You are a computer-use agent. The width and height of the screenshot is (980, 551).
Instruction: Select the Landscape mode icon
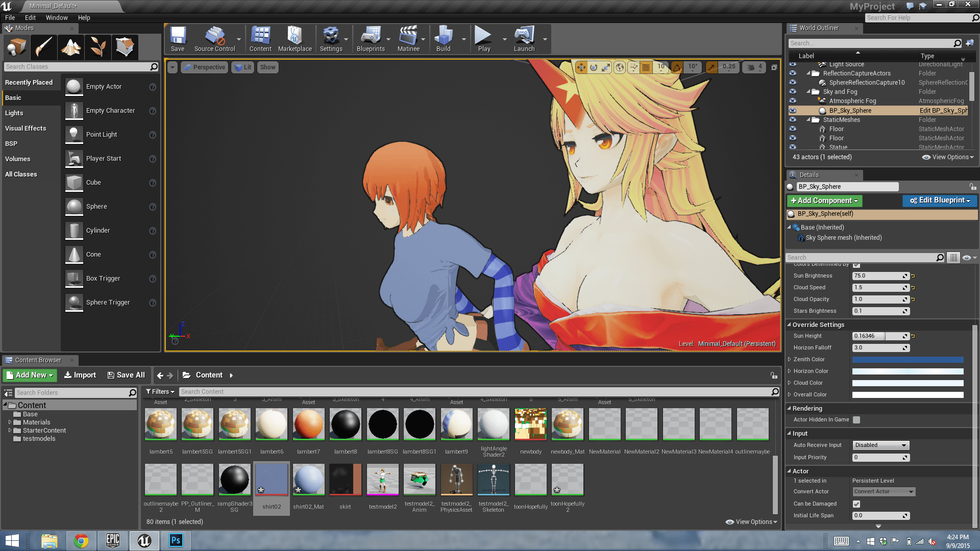coord(71,47)
